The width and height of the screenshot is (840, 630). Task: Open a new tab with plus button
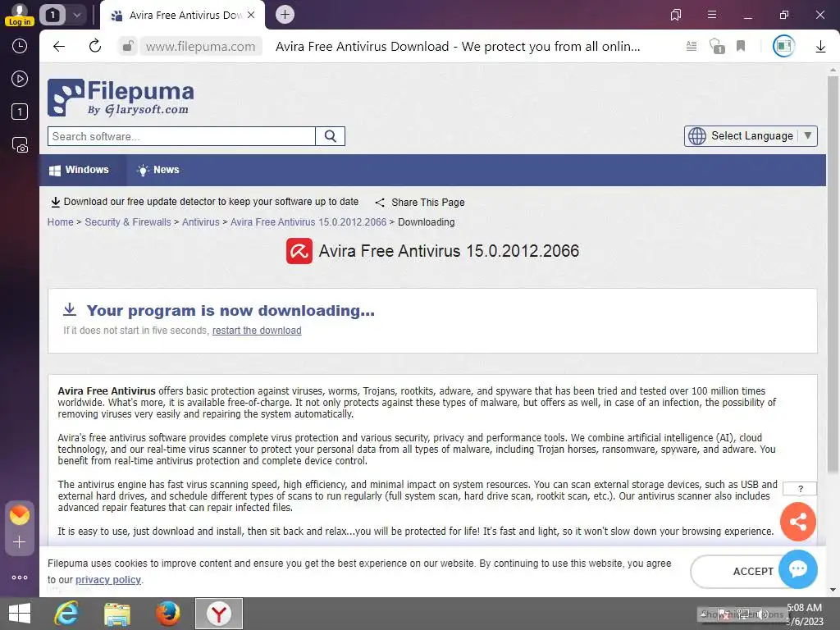[x=285, y=15]
